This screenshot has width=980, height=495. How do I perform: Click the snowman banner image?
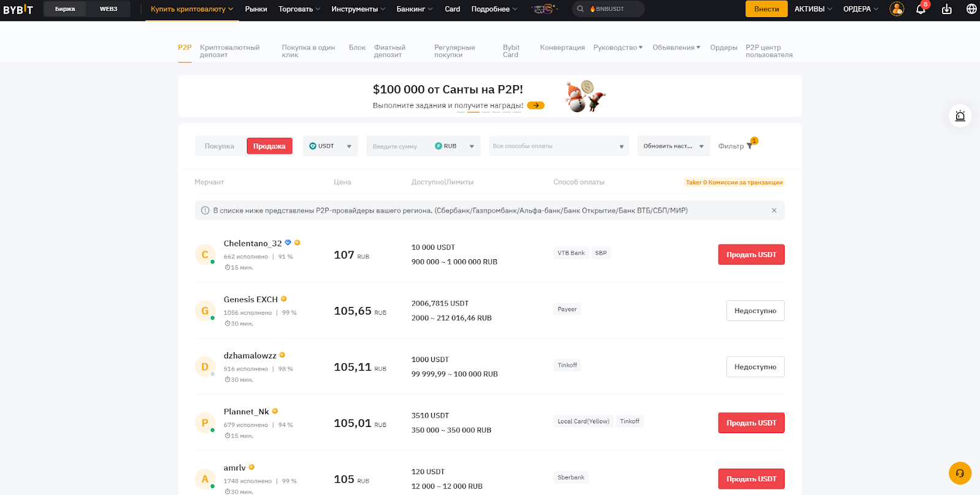tap(585, 96)
